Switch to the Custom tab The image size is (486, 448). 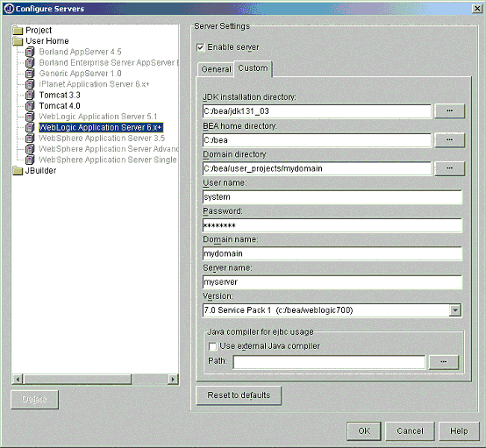pyautogui.click(x=253, y=68)
